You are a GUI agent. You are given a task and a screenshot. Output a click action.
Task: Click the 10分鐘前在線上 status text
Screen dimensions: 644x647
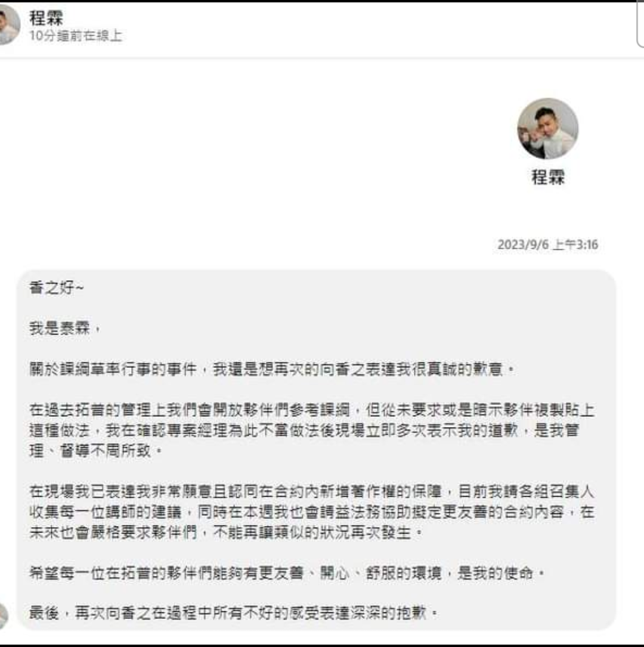pos(76,36)
